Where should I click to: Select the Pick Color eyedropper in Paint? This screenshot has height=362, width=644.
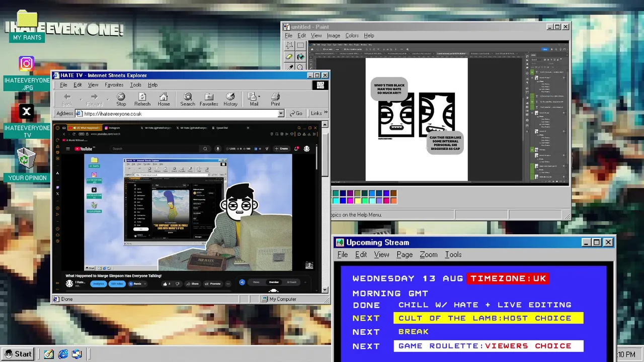click(x=289, y=67)
